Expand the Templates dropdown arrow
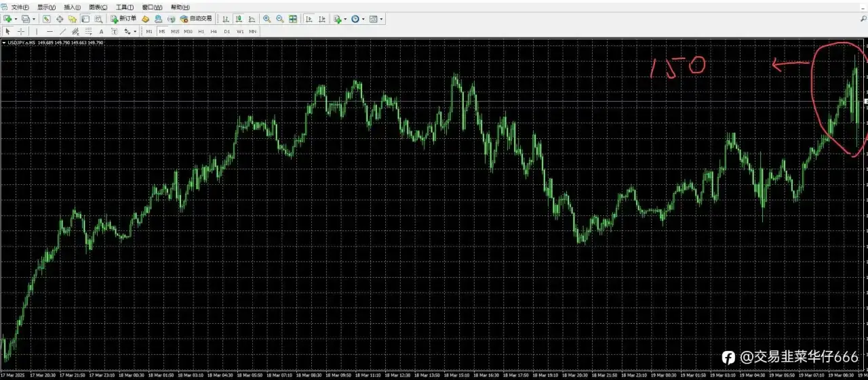 pyautogui.click(x=381, y=19)
